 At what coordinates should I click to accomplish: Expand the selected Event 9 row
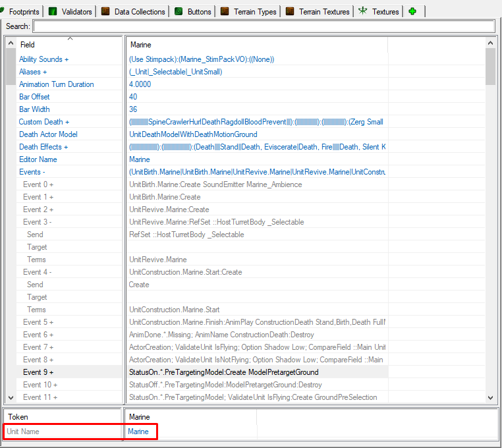[51, 372]
